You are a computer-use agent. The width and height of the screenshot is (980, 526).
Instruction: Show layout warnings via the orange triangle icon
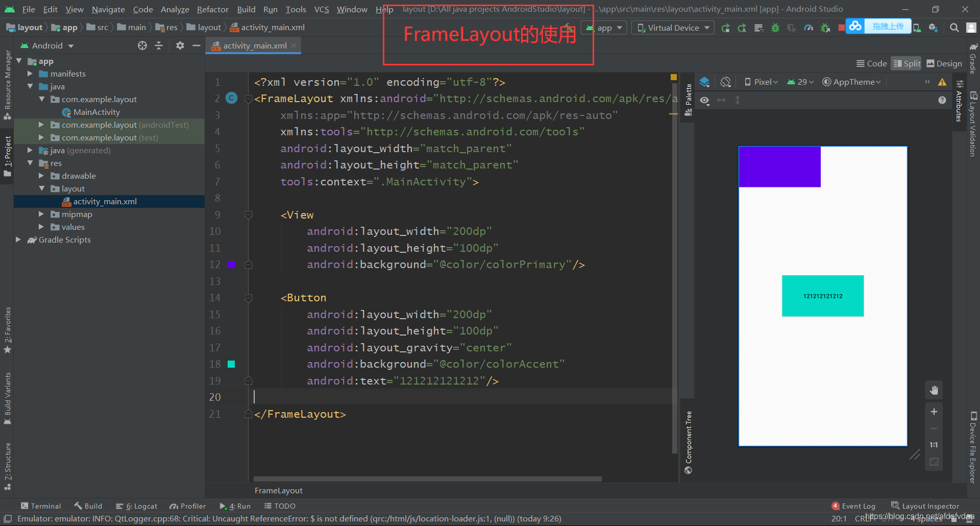(x=942, y=82)
